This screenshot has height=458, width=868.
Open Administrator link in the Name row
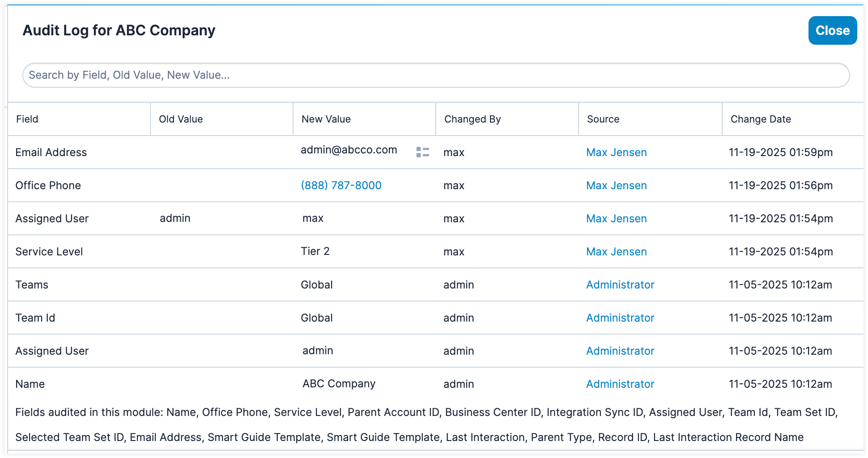coord(620,384)
